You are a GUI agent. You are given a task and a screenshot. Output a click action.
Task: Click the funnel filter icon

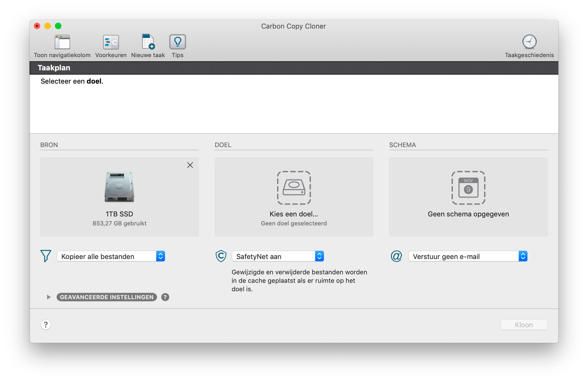(46, 256)
